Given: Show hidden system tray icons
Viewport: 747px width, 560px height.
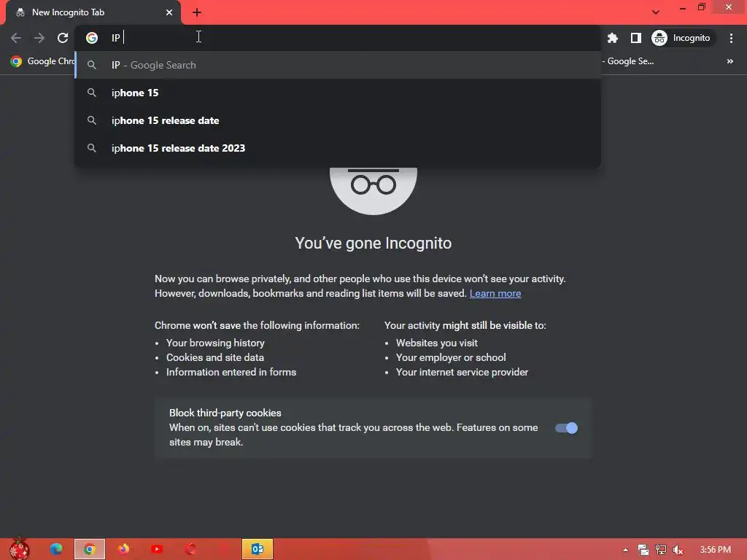Looking at the screenshot, I should pos(625,550).
